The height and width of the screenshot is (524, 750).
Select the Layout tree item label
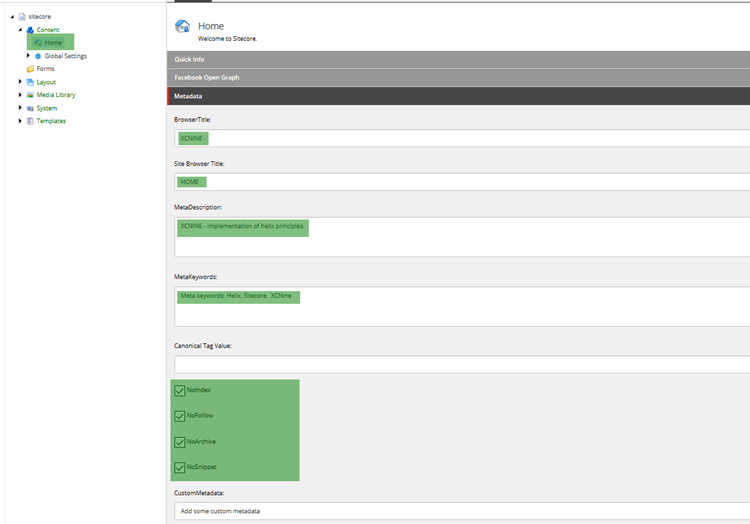pos(46,82)
